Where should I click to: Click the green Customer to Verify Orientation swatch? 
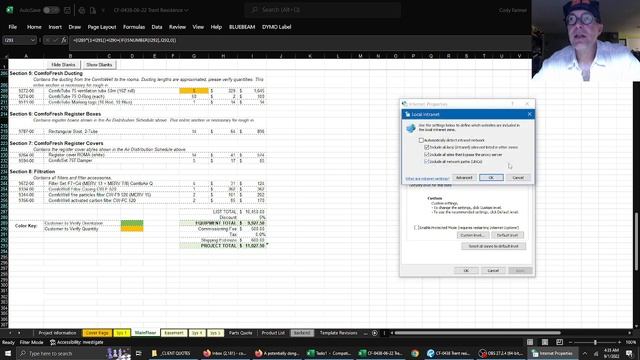point(132,223)
